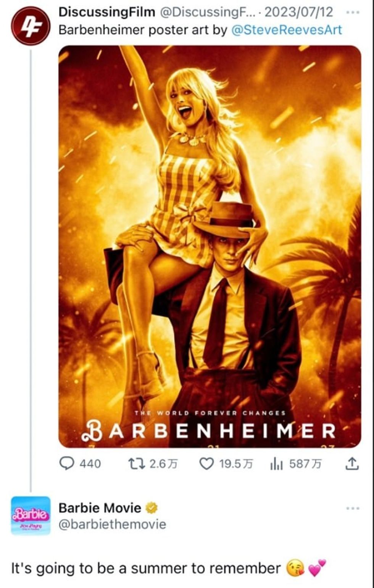Click the 19.5万 like count

pos(235,464)
